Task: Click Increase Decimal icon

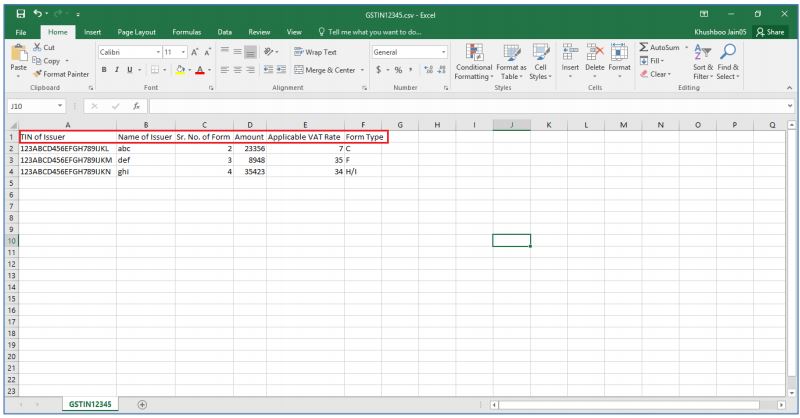Action: [x=429, y=69]
